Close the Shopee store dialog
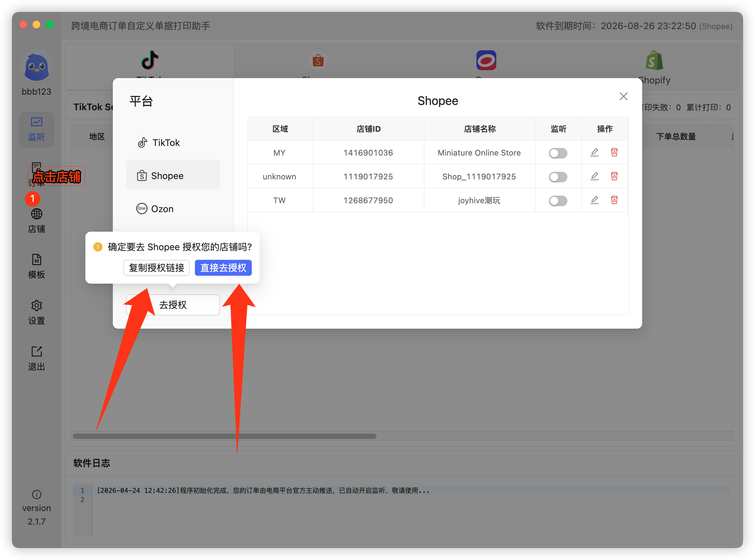755x560 pixels. (x=624, y=96)
